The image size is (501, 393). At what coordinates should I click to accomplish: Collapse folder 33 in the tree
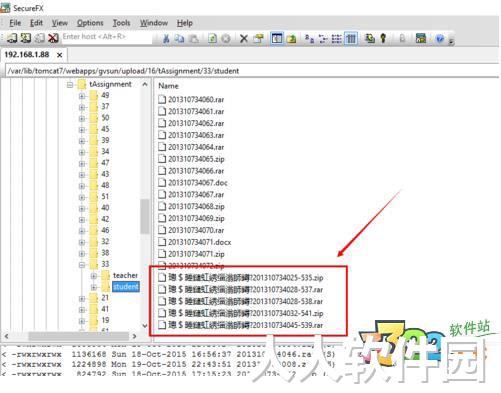click(x=82, y=265)
